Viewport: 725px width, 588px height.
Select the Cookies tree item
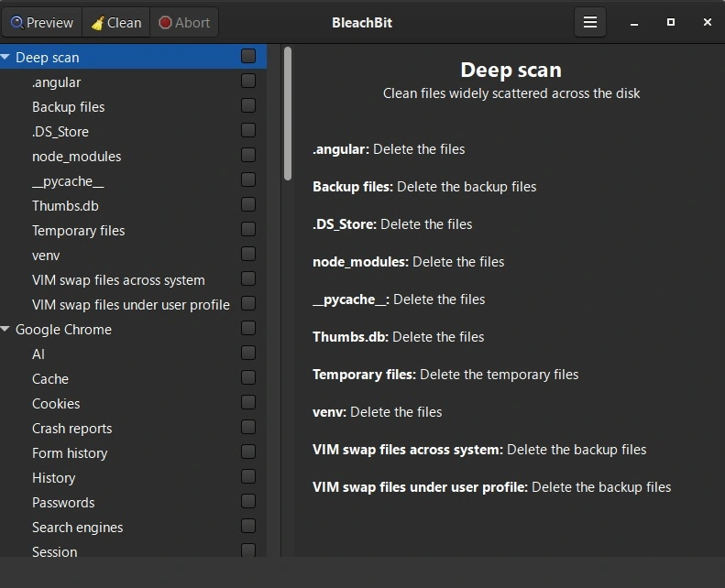(x=133, y=403)
